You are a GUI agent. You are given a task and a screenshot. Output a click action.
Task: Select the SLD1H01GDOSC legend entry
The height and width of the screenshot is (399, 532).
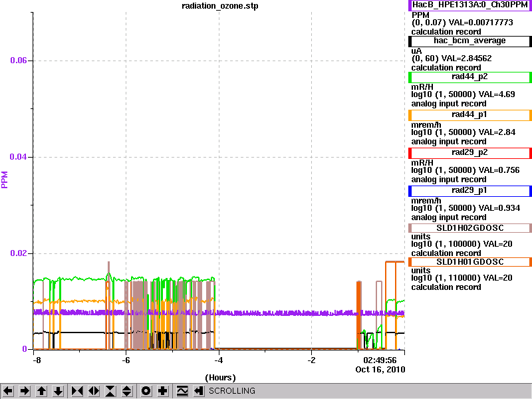pos(470,262)
